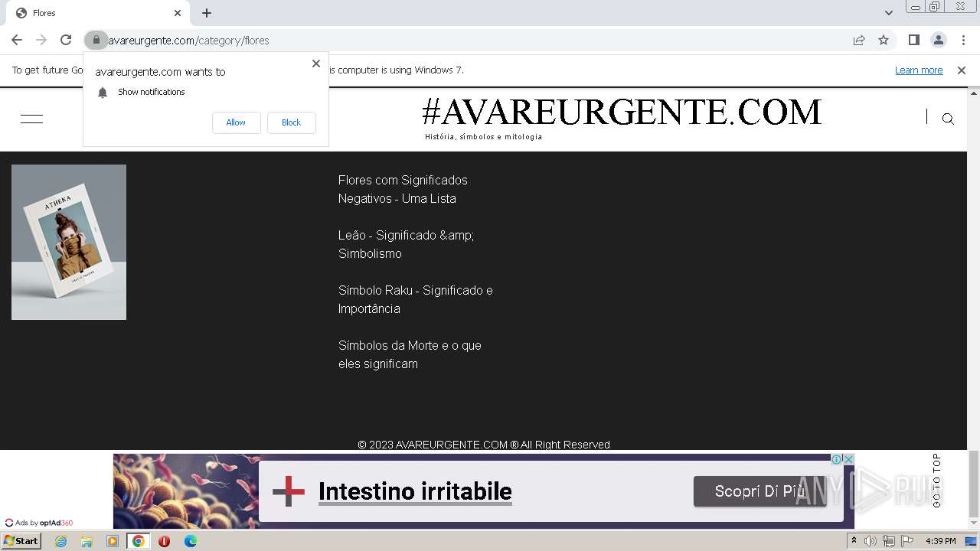This screenshot has width=980, height=551.
Task: Open the Chrome profile menu
Action: 939,40
